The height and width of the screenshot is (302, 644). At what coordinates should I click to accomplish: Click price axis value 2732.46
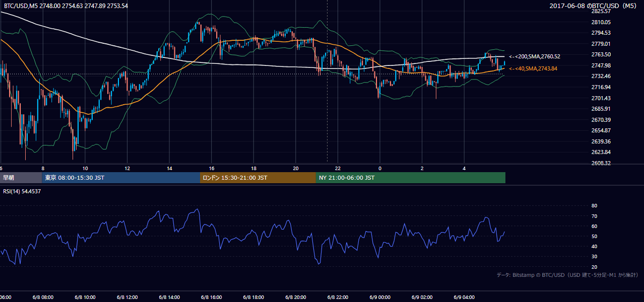601,76
